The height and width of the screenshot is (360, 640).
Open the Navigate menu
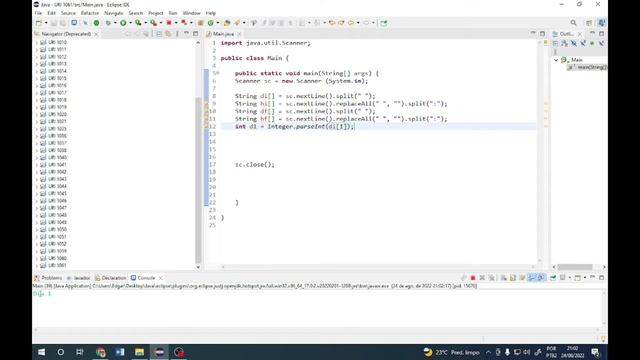[113, 13]
